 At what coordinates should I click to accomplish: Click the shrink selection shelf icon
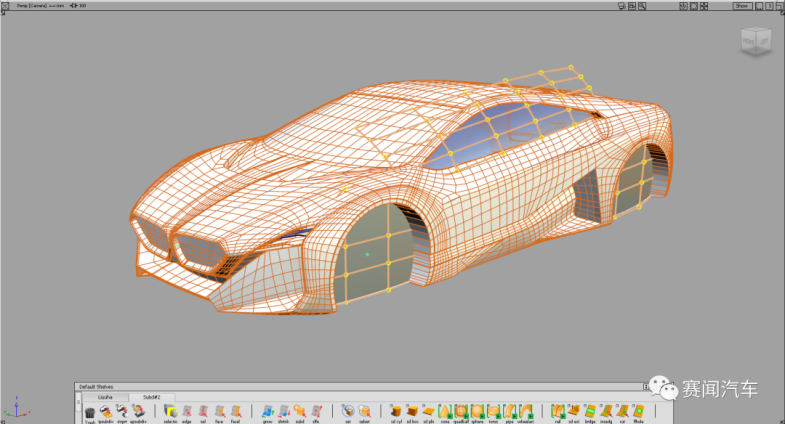coord(283,412)
